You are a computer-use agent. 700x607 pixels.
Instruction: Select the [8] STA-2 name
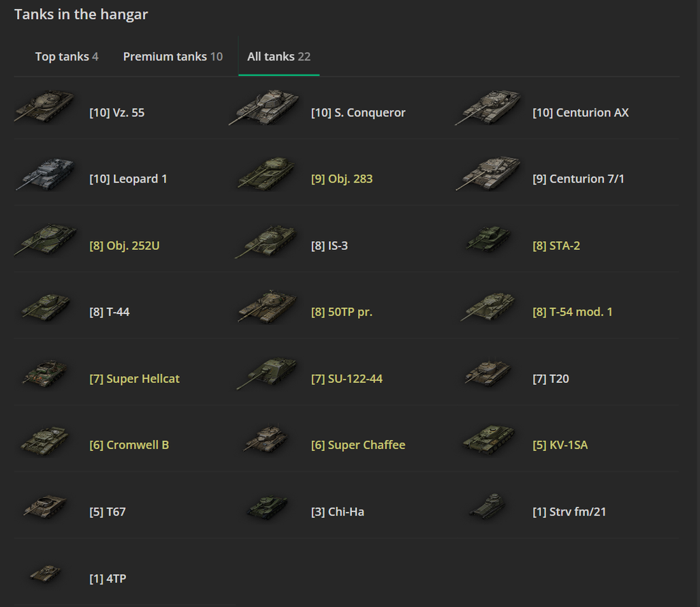coord(556,246)
